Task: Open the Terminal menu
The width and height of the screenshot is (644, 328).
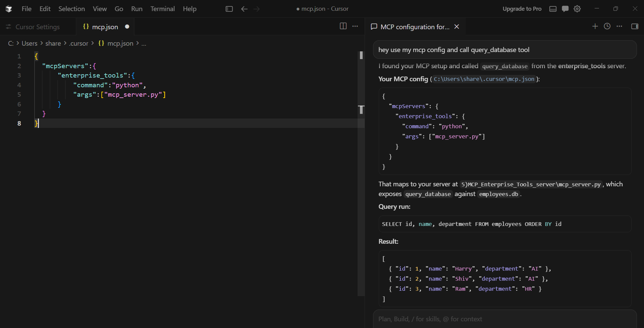Action: (163, 9)
